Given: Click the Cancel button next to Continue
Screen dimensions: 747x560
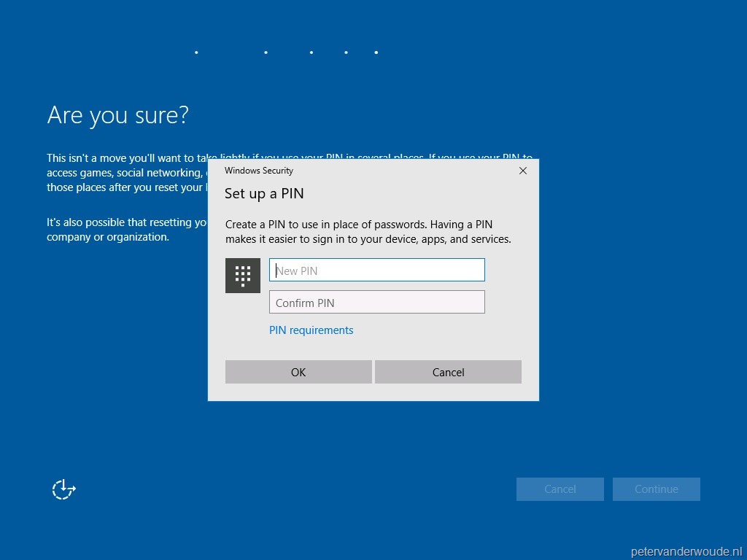Looking at the screenshot, I should pyautogui.click(x=560, y=489).
